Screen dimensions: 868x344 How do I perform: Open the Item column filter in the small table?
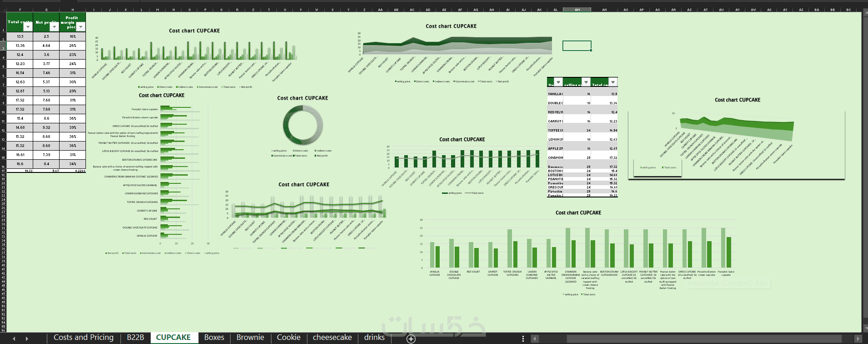coord(558,82)
